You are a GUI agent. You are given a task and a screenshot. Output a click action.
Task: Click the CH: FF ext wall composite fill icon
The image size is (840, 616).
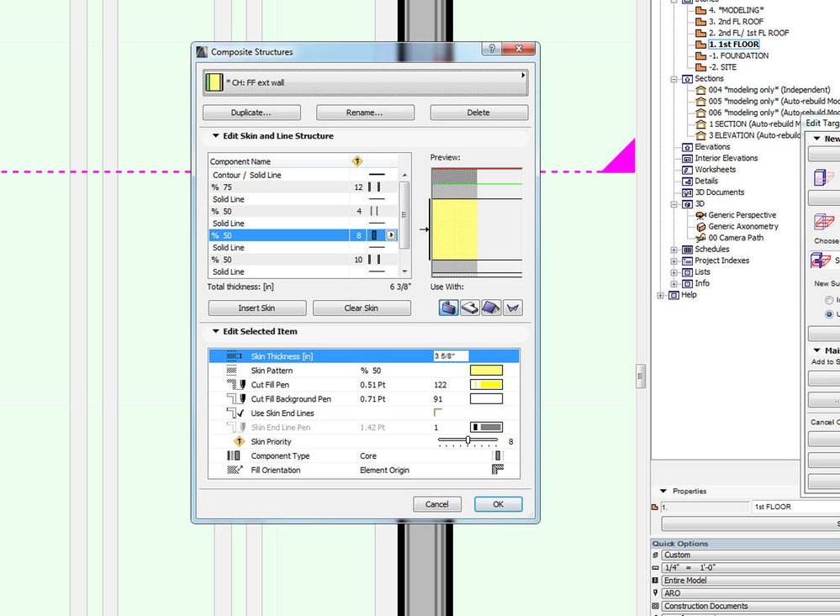pyautogui.click(x=214, y=82)
